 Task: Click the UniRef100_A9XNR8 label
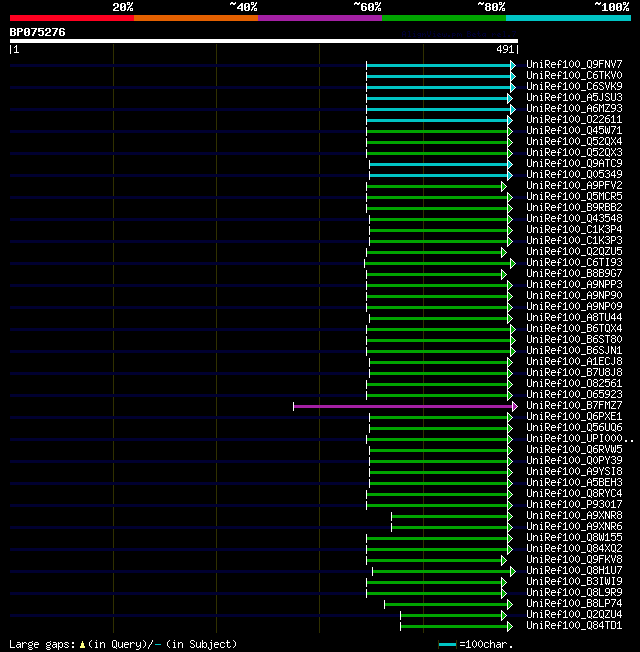click(574, 516)
